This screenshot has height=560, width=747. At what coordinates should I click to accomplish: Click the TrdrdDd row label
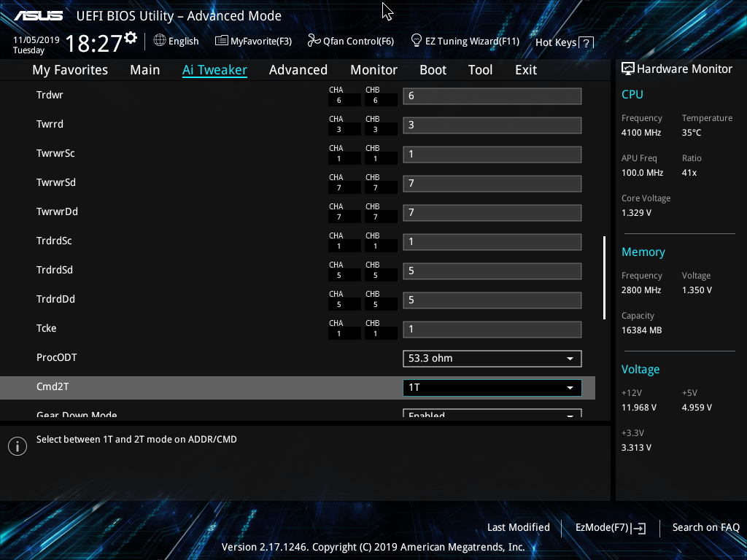55,299
